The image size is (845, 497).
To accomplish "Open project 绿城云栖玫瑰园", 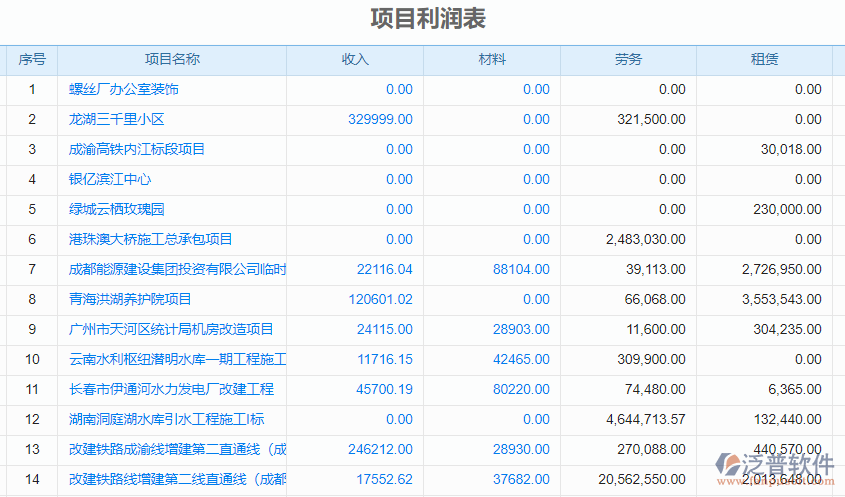I will click(x=116, y=210).
